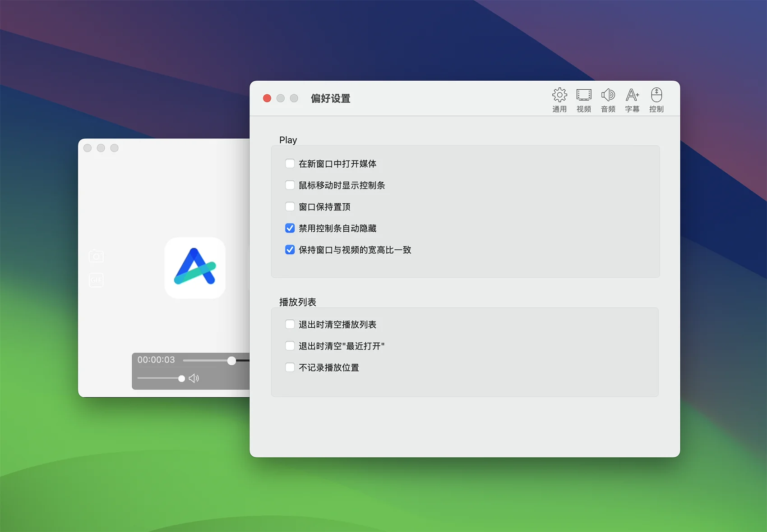Click the Play section heading
Viewport: 767px width, 532px height.
(x=288, y=140)
